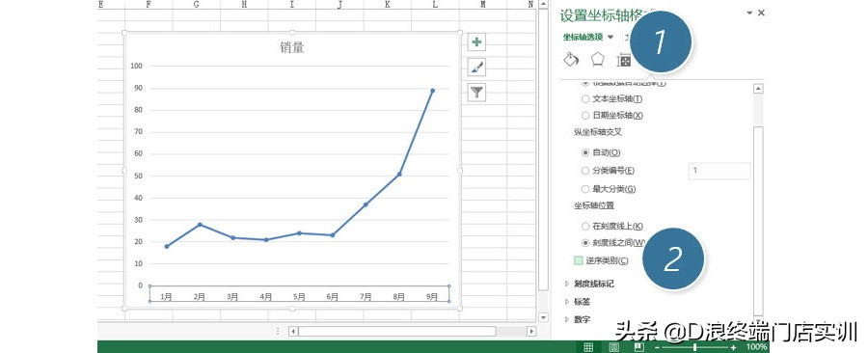Select Fill & Line paint bucket icon
Image resolution: width=868 pixels, height=353 pixels.
571,59
